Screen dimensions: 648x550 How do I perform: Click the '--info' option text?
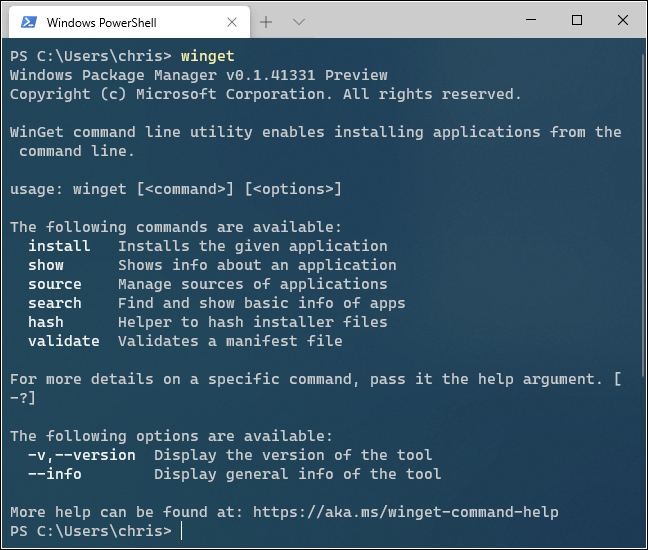tap(55, 474)
